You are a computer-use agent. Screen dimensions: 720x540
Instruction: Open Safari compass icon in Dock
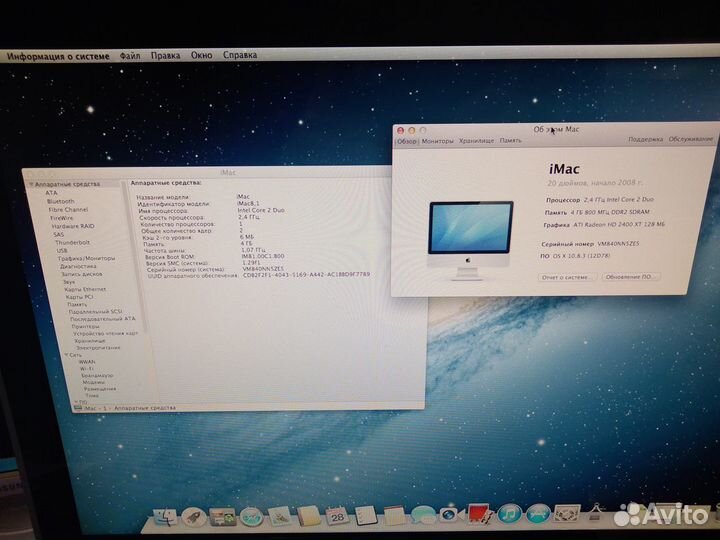tap(252, 517)
